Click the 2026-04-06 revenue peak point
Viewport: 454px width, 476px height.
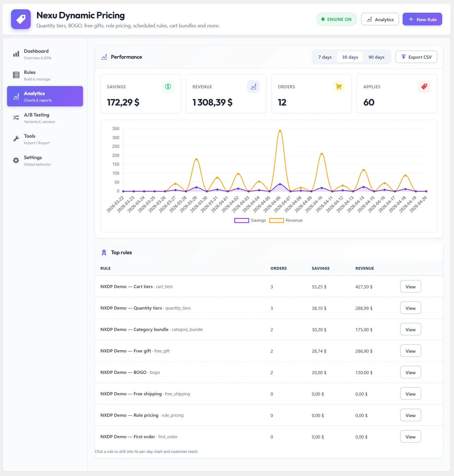click(280, 131)
